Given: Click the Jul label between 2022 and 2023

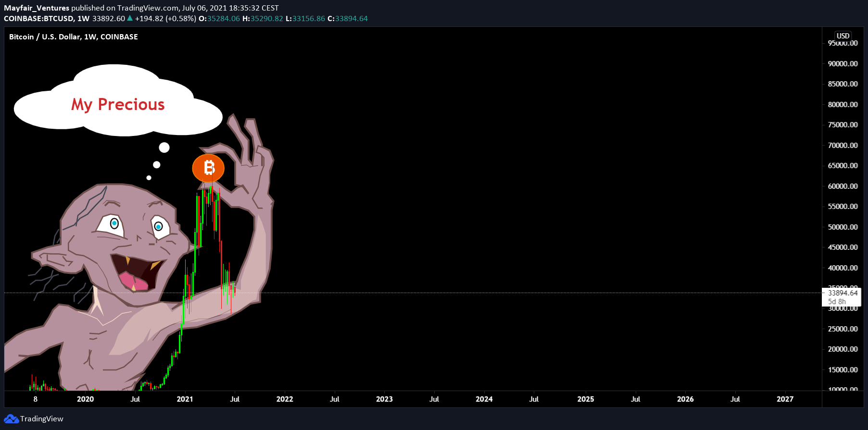Looking at the screenshot, I should tap(335, 399).
